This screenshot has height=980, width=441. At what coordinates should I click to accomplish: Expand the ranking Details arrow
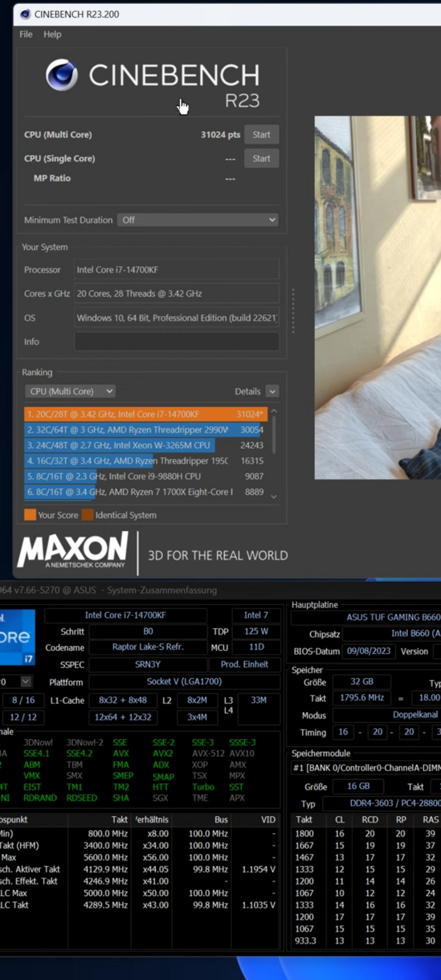[272, 392]
